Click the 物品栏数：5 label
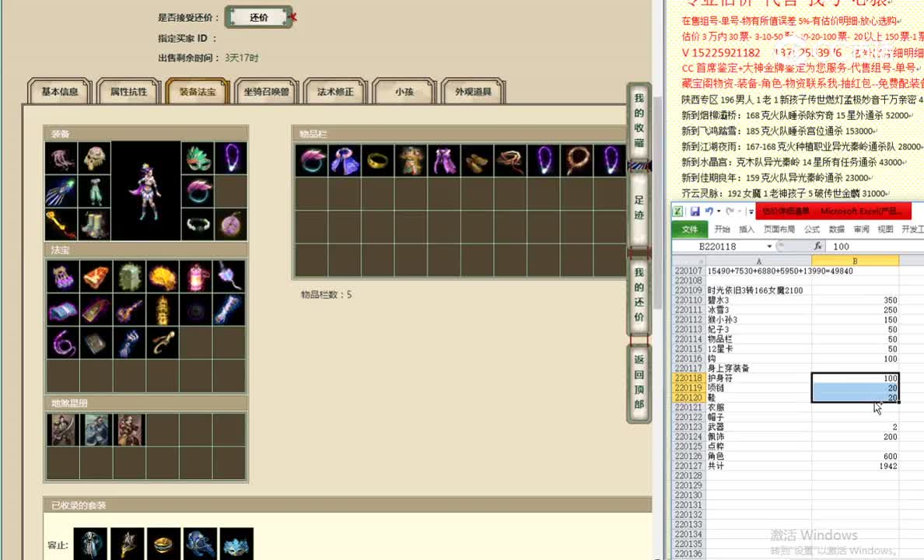924x560 pixels. [x=327, y=294]
